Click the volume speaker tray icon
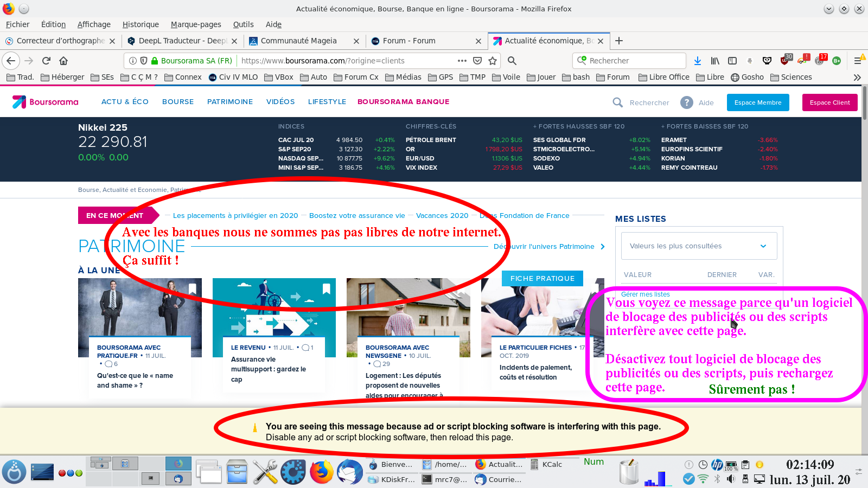 click(x=731, y=479)
